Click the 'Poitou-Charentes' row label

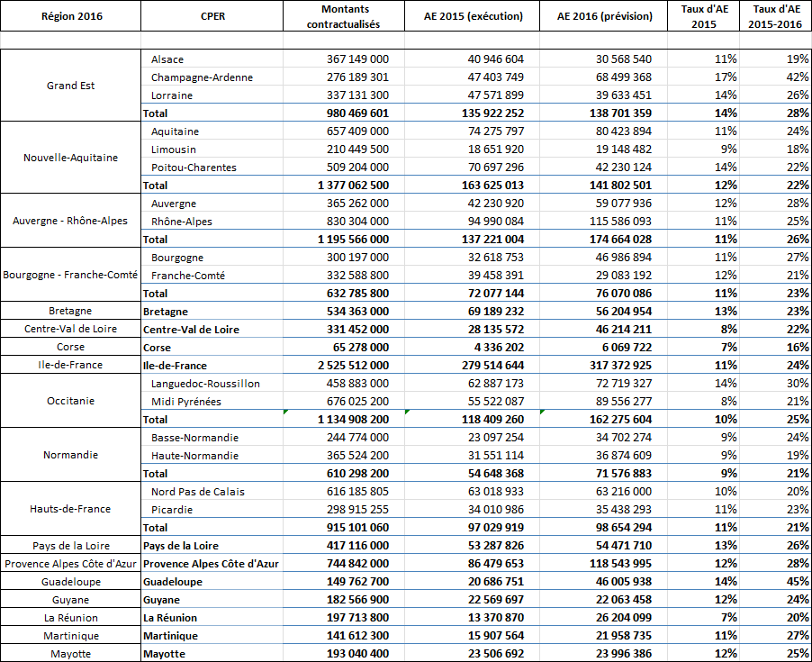(x=194, y=168)
